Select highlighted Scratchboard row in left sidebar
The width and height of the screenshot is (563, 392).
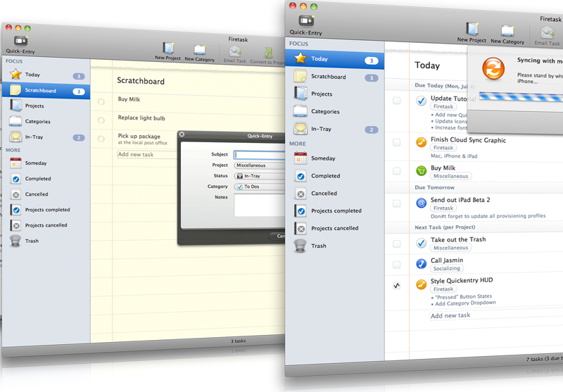46,91
